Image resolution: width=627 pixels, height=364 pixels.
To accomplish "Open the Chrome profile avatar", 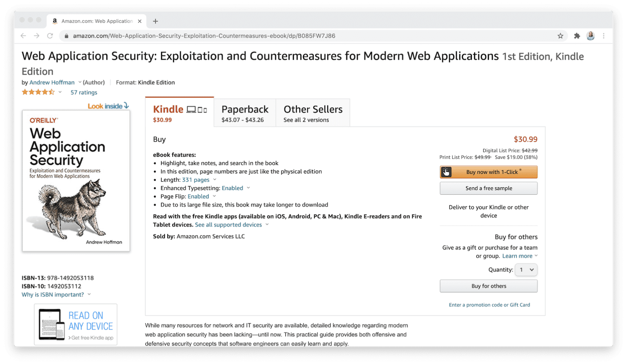I will coord(590,36).
